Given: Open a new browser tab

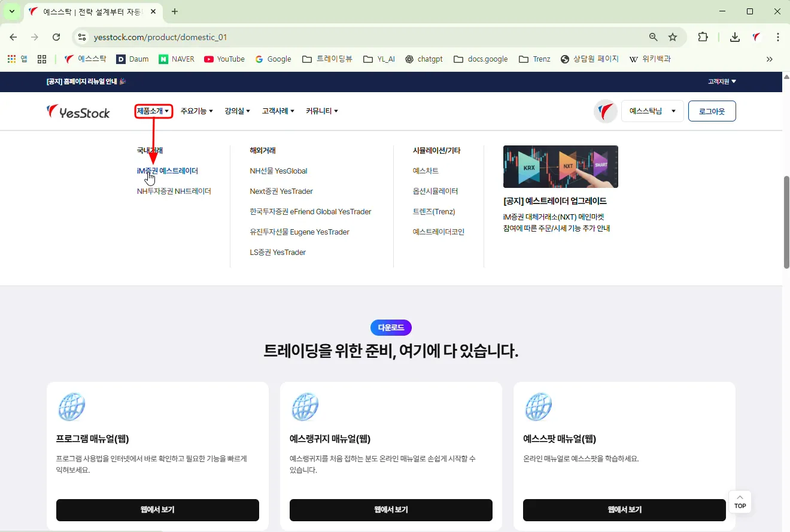Looking at the screenshot, I should (x=175, y=11).
